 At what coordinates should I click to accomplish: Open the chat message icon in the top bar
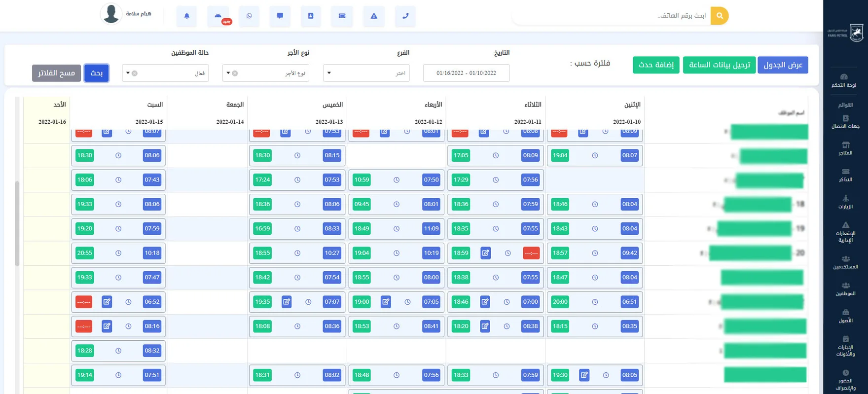pyautogui.click(x=280, y=16)
